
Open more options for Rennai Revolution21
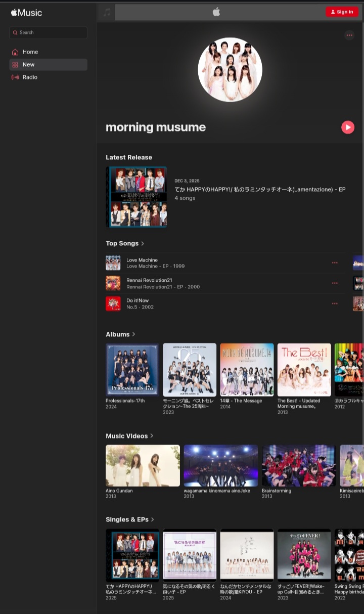pos(334,283)
